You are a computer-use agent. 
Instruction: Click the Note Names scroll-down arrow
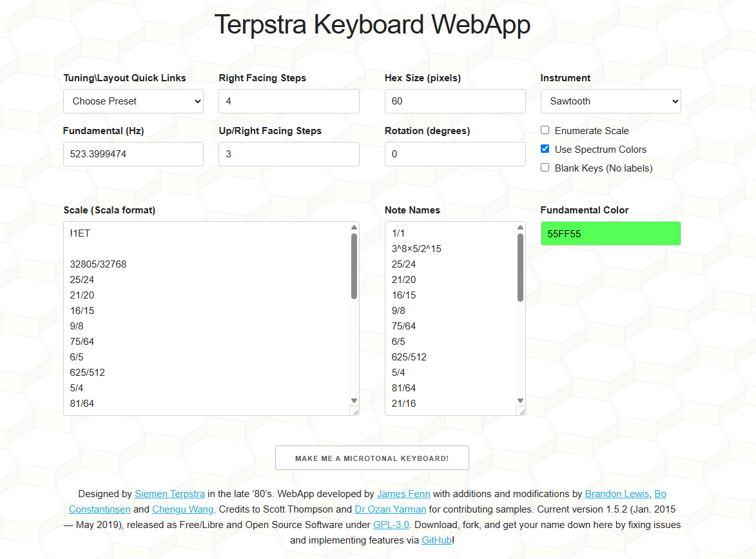520,401
